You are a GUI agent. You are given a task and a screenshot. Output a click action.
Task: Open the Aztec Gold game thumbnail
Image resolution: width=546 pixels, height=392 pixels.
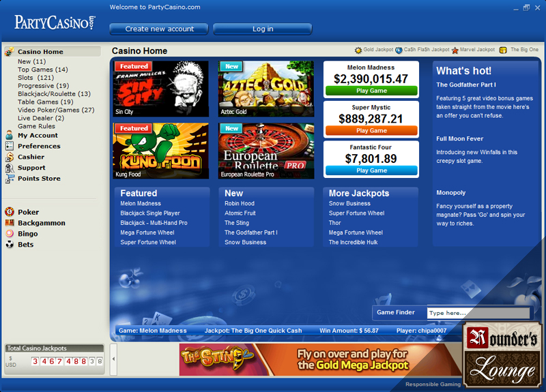266,89
